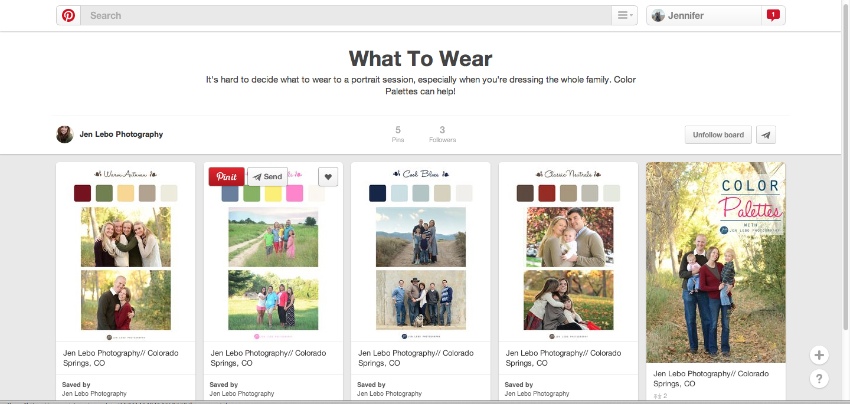Click the olive green Warm Autumn swatch

pyautogui.click(x=104, y=193)
